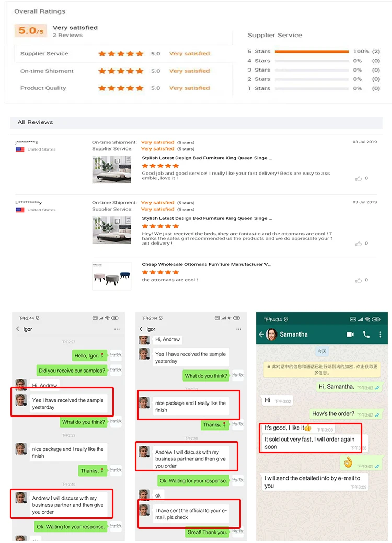The image size is (392, 543).
Task: Click the stars above "the ottomans are cool !"
Action: 160,272
